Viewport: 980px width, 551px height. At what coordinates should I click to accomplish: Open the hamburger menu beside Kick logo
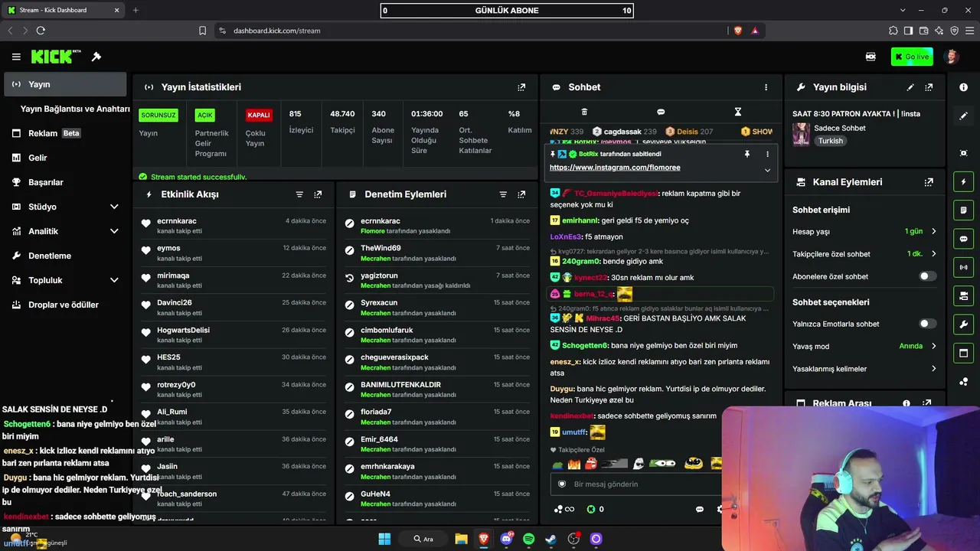(x=16, y=57)
